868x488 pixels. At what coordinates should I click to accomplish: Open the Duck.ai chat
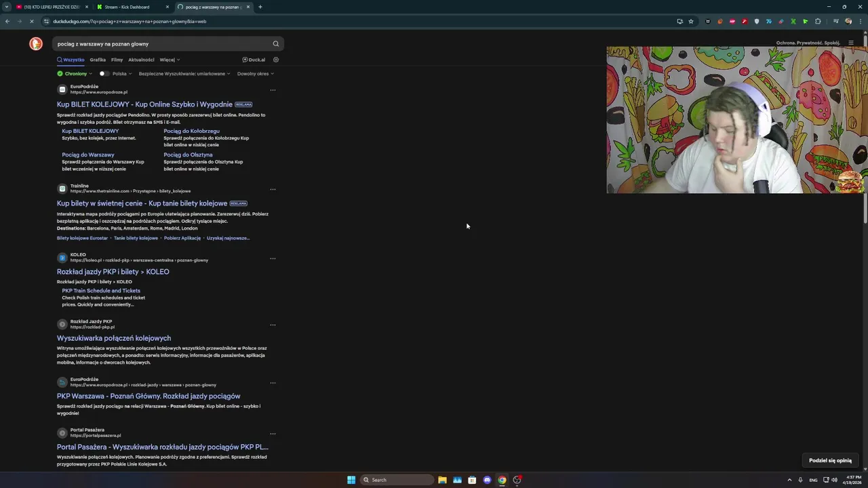tap(254, 60)
